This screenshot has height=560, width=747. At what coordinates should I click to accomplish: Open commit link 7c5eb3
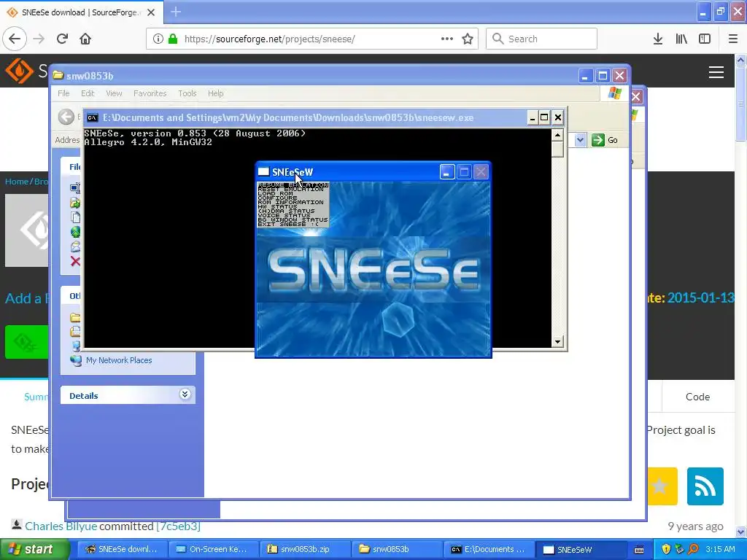coord(178,526)
